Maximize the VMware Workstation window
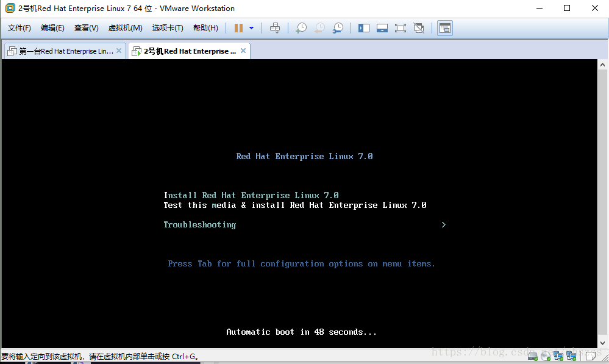The image size is (609, 364). point(567,8)
